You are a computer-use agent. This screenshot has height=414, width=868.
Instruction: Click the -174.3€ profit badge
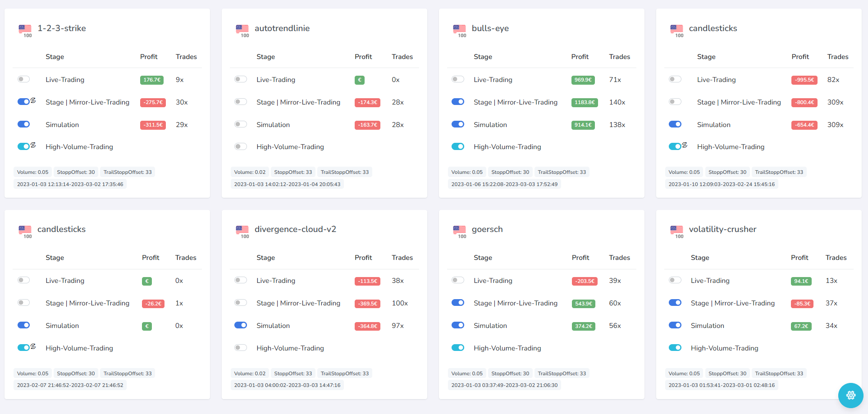click(367, 102)
